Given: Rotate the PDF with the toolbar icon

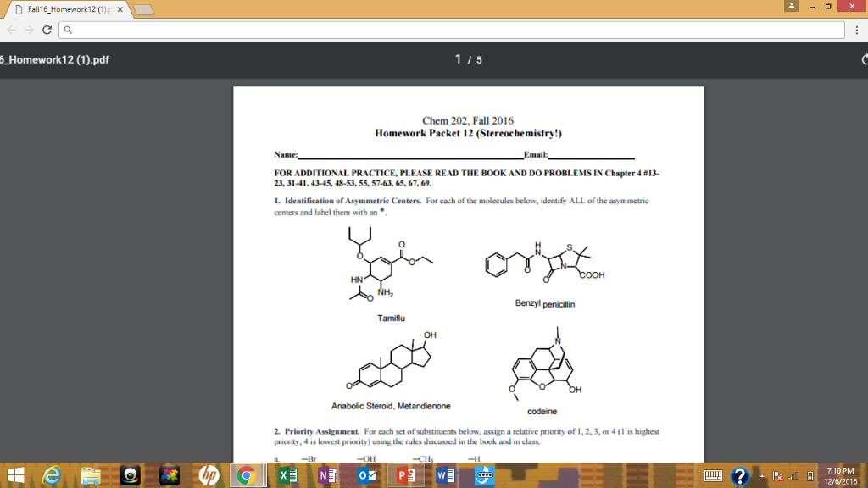Looking at the screenshot, I should click(864, 60).
